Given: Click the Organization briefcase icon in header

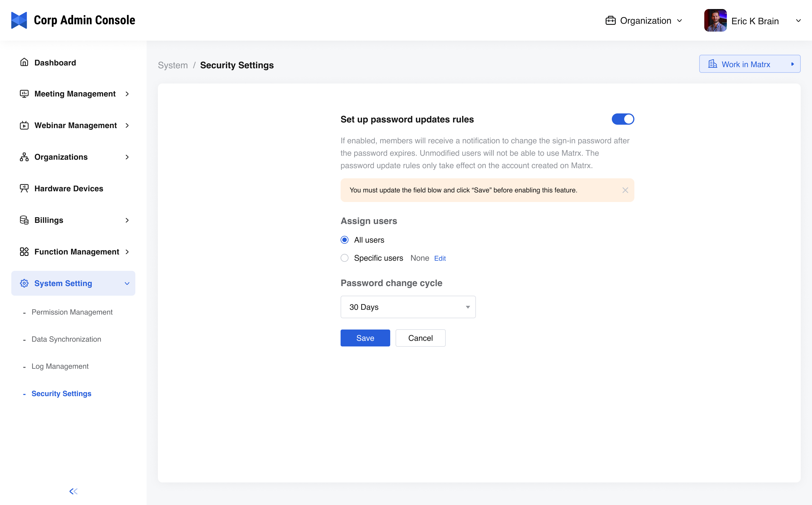Looking at the screenshot, I should [x=610, y=21].
